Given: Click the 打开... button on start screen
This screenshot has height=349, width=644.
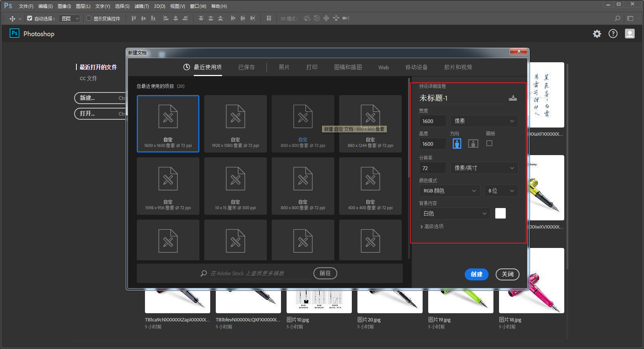Looking at the screenshot, I should [101, 114].
